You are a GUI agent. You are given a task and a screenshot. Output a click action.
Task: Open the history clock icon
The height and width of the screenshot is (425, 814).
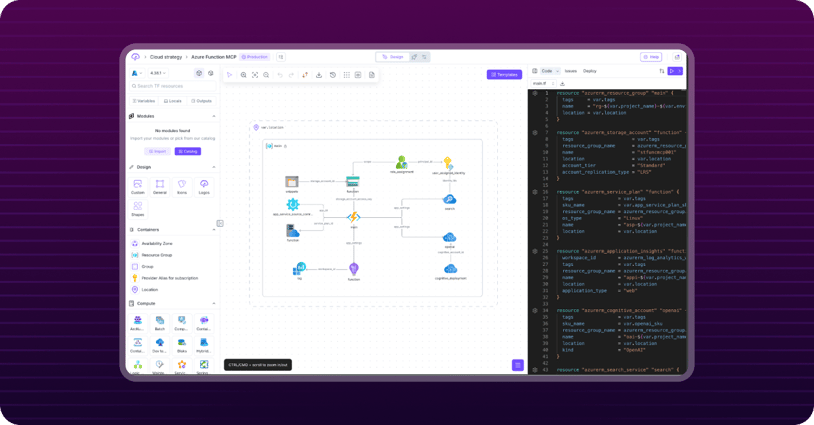point(333,75)
